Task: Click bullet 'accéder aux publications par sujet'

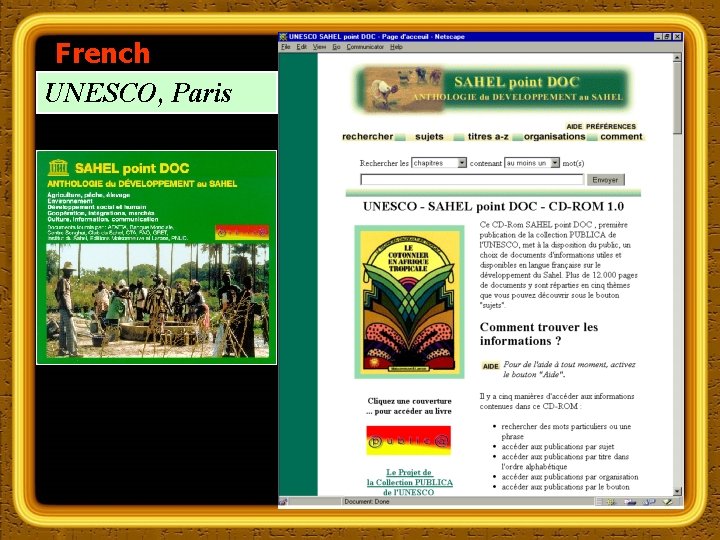Action: (557, 446)
